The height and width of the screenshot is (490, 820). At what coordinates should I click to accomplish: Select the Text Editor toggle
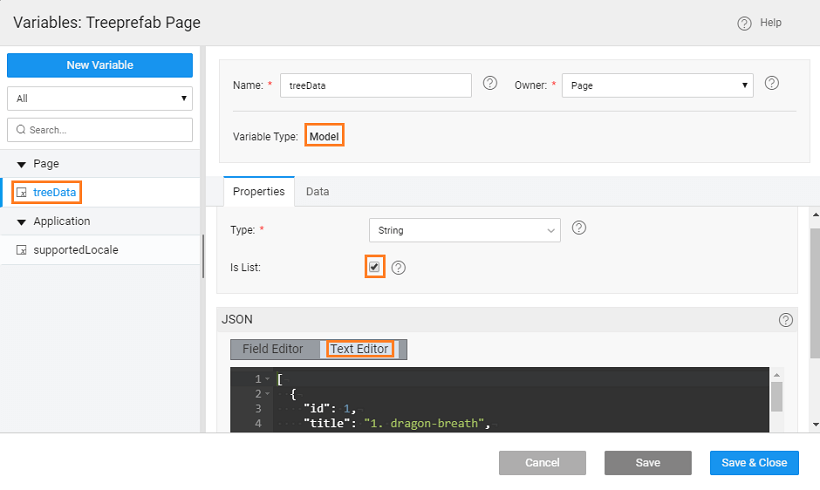(x=361, y=349)
